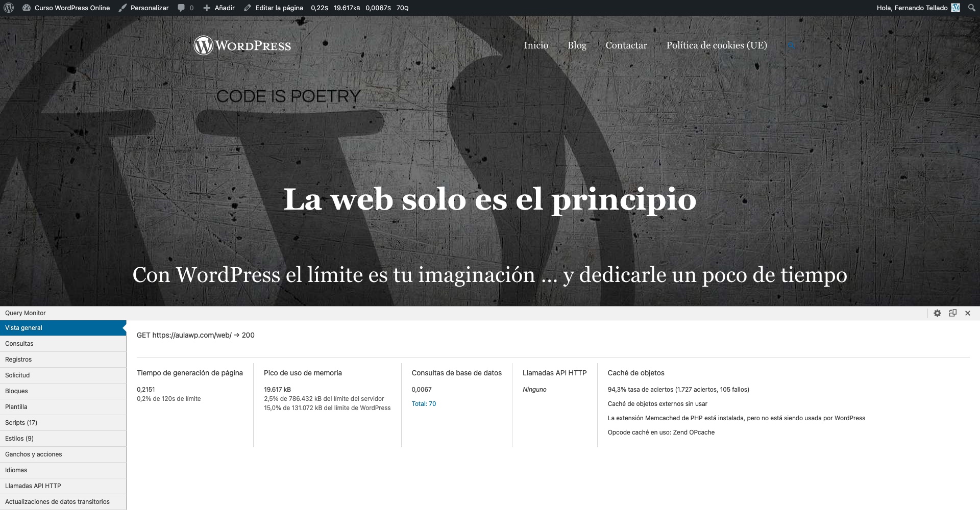Close the Query Monitor panel
980x510 pixels.
pyautogui.click(x=968, y=313)
